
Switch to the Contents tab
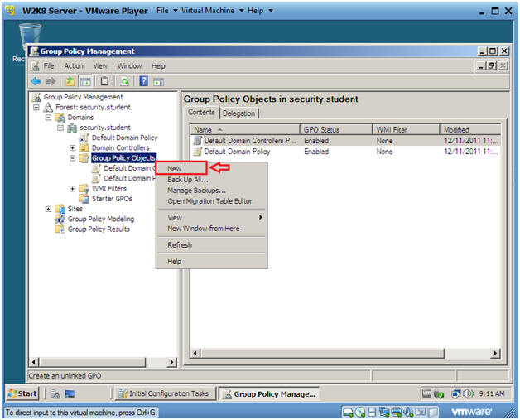coord(201,112)
